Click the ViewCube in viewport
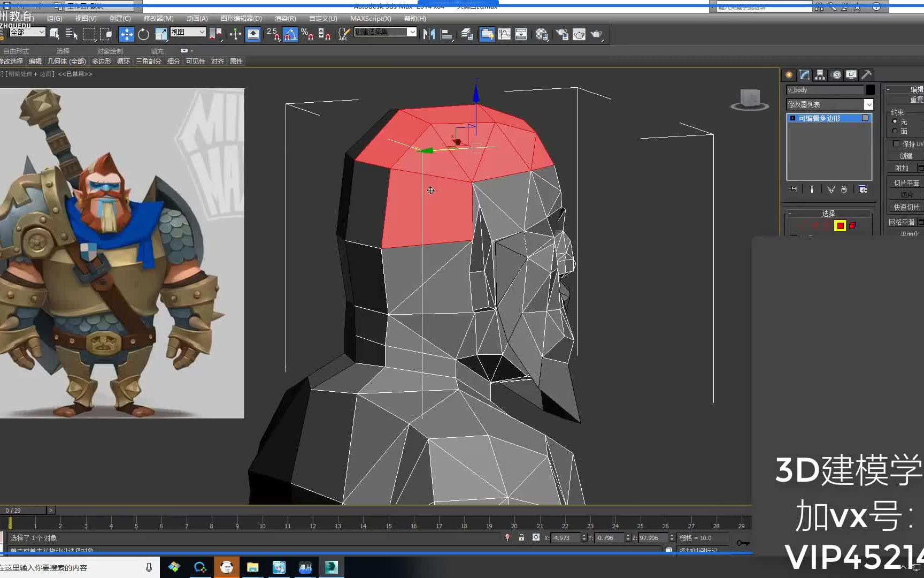The image size is (924, 578). (750, 100)
